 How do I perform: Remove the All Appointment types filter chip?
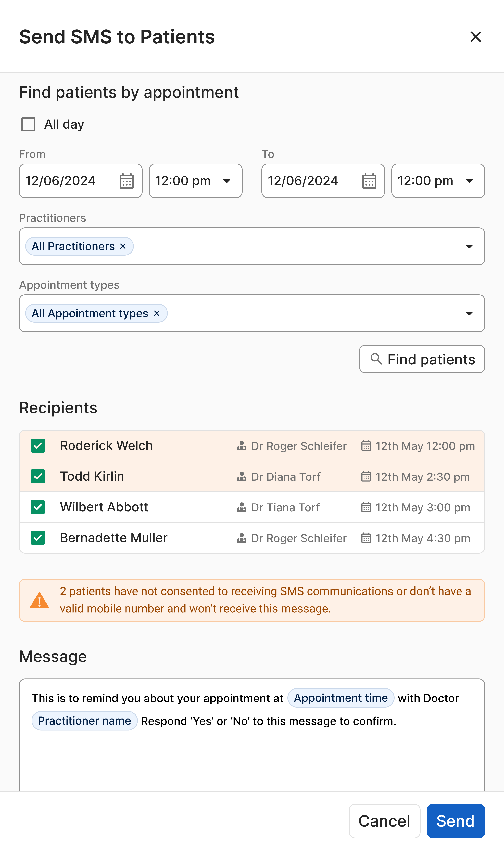157,313
